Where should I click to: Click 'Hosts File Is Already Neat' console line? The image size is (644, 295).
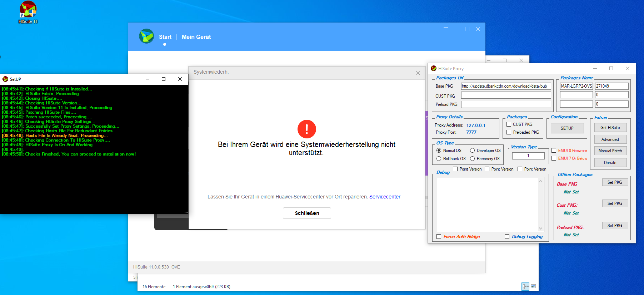pos(55,136)
